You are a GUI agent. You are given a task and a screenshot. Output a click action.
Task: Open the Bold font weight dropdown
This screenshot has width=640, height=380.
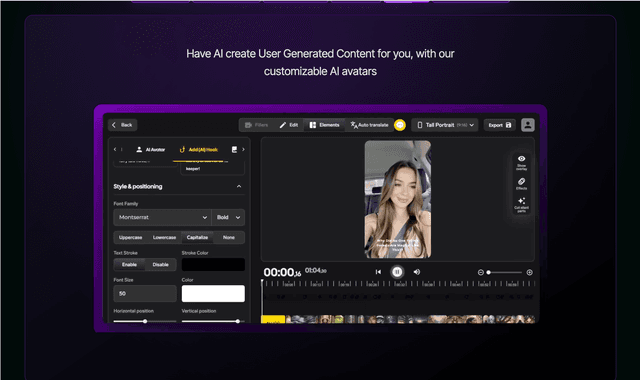[x=228, y=217]
